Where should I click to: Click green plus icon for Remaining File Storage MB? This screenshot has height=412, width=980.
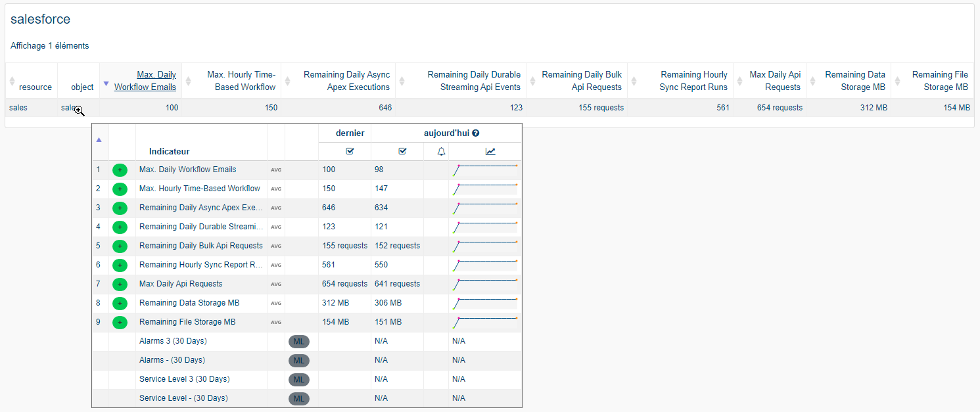tap(120, 323)
